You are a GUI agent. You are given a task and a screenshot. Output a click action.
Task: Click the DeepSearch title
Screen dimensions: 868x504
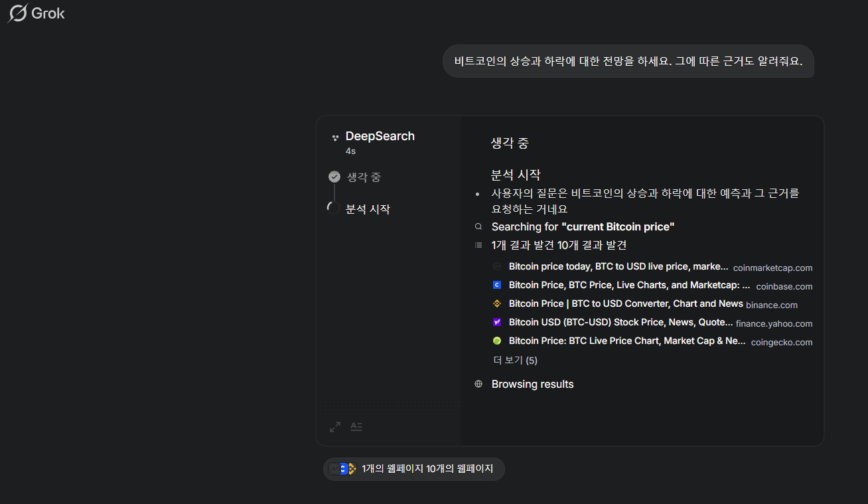380,136
